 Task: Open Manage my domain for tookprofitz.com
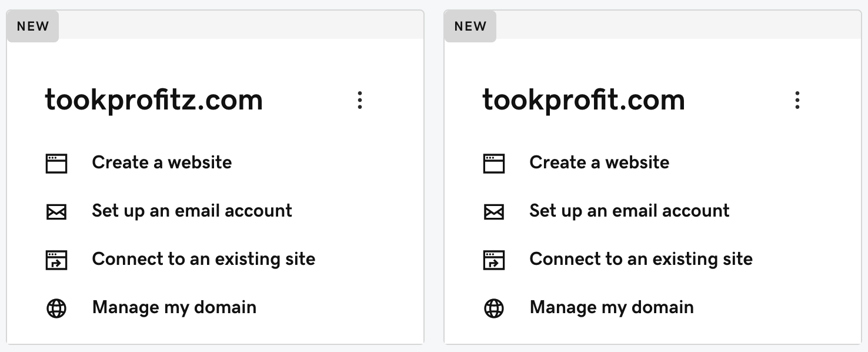click(x=174, y=307)
